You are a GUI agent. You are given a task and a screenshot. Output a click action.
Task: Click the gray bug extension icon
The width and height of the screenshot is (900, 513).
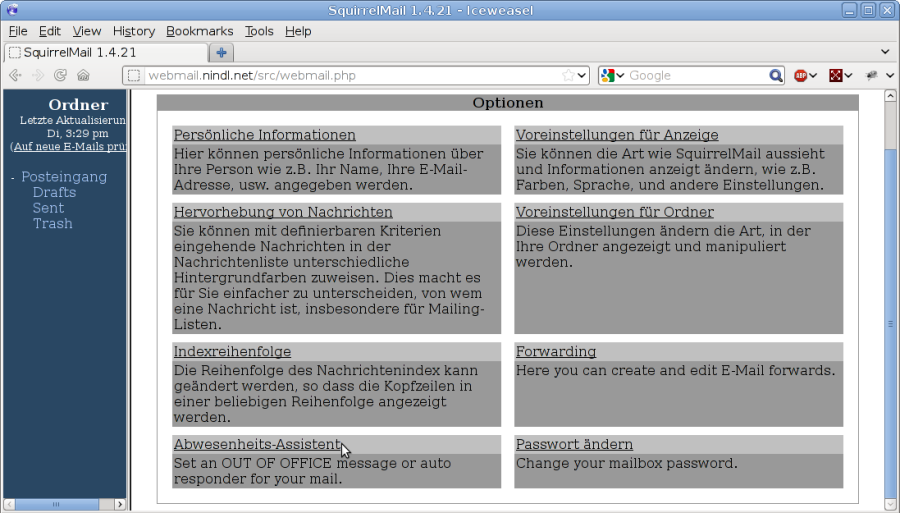(871, 75)
